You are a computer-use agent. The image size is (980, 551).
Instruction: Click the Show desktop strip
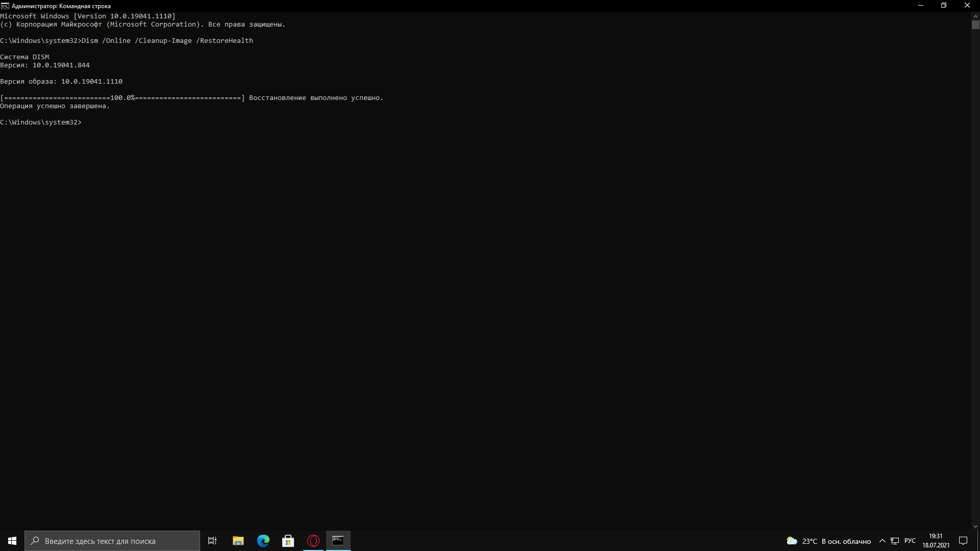(978, 541)
